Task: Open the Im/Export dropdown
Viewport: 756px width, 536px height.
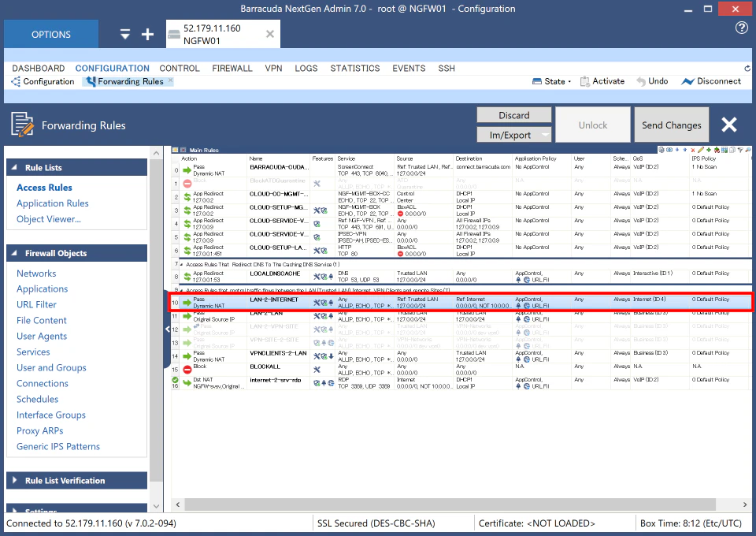Action: click(514, 135)
